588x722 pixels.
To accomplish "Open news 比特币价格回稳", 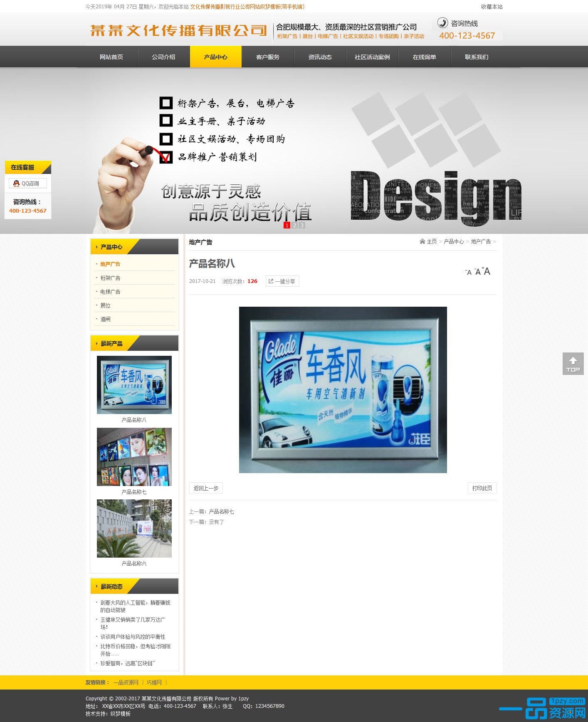I will pyautogui.click(x=135, y=650).
